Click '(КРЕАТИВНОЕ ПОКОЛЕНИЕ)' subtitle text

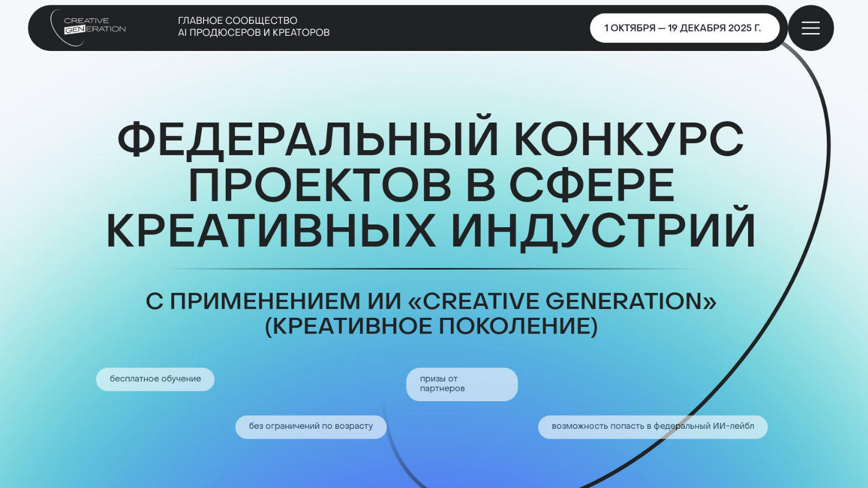(431, 326)
